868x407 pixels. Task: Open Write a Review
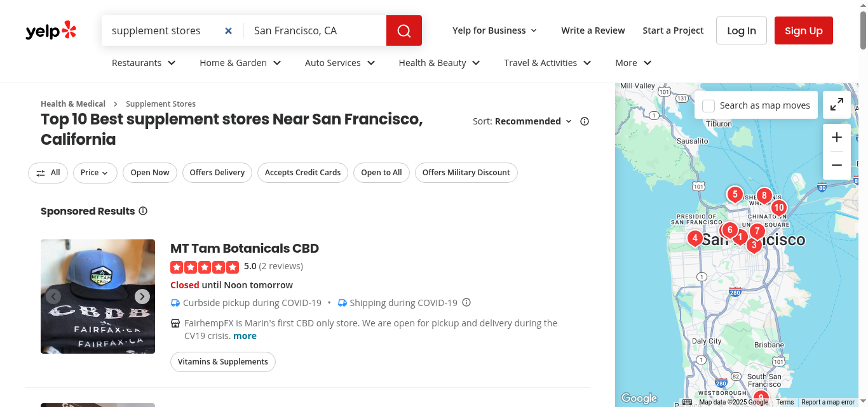click(593, 30)
